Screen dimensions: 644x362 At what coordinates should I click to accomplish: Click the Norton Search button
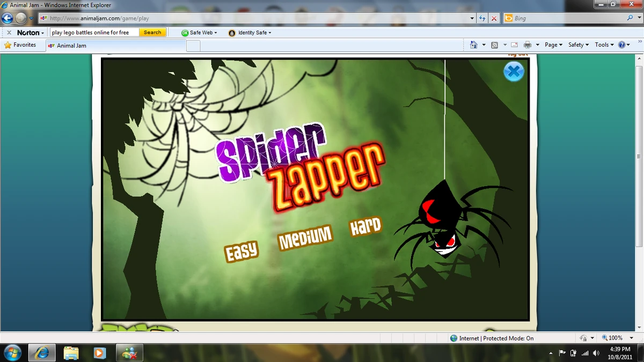point(152,32)
